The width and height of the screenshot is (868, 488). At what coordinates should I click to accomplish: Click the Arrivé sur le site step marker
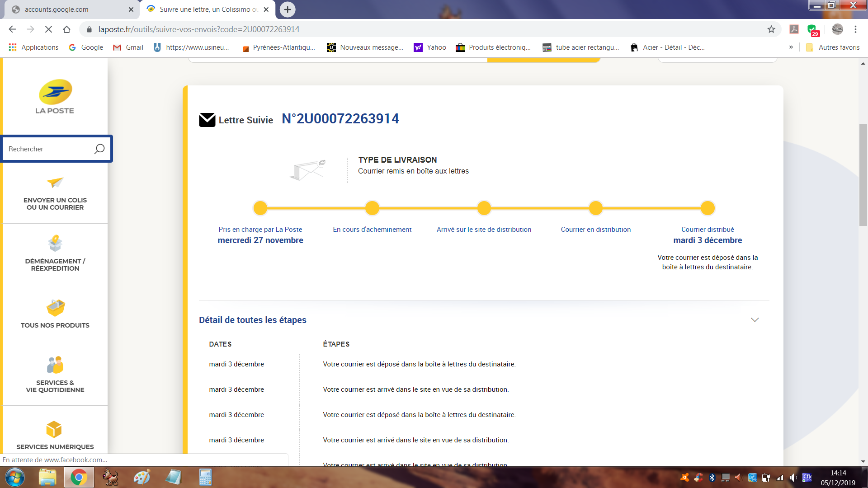pyautogui.click(x=484, y=208)
